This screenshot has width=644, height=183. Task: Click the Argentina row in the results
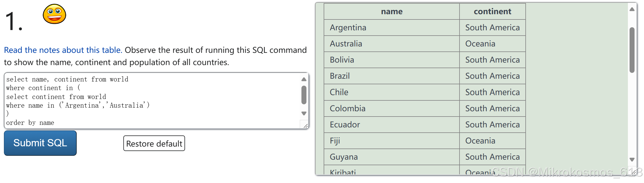click(x=391, y=28)
